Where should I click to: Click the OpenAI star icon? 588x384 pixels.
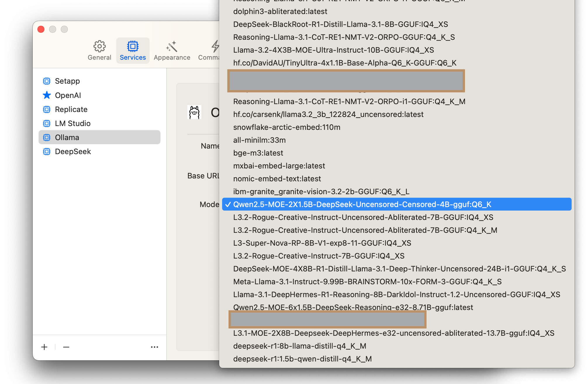coord(47,95)
